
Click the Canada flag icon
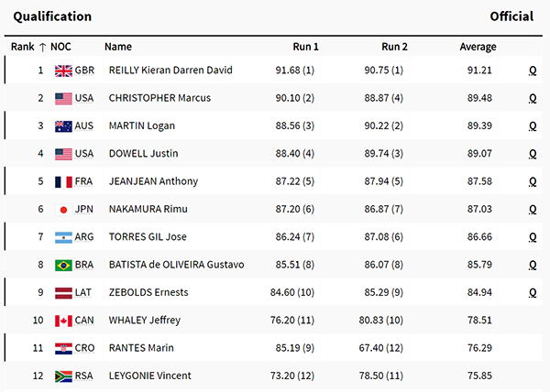pos(63,321)
